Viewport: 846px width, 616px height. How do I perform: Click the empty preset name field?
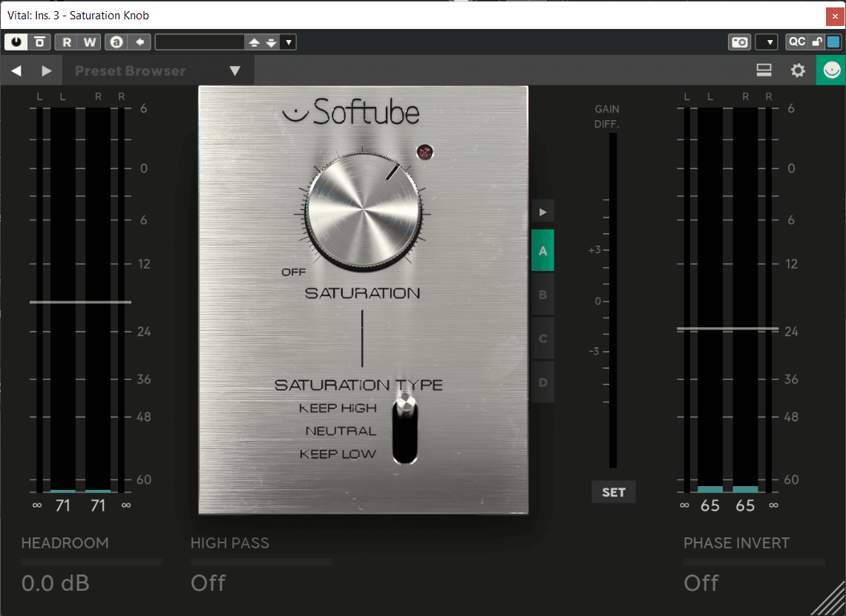(200, 42)
